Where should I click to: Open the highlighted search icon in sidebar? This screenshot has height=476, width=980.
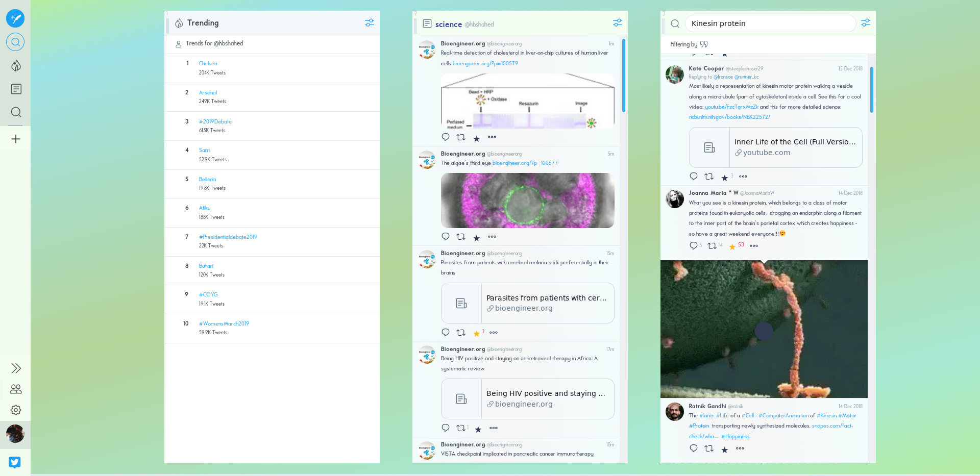coord(15,42)
